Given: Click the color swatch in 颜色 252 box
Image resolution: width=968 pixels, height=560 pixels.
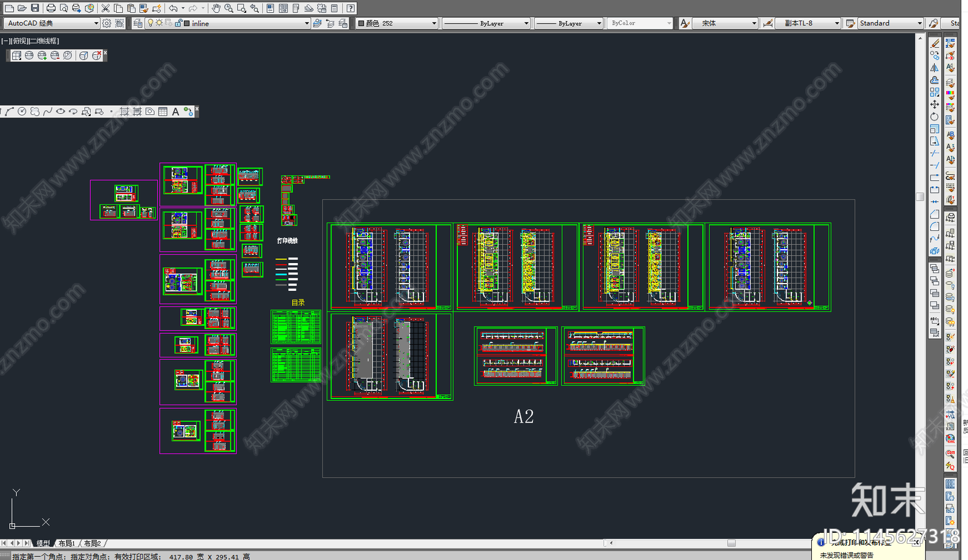Looking at the screenshot, I should (361, 24).
